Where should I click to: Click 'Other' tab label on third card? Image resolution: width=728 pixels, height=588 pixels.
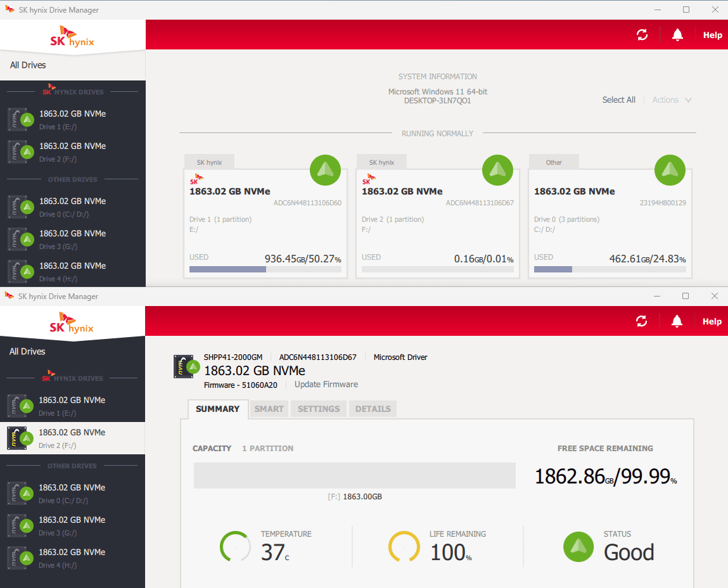[x=554, y=163]
